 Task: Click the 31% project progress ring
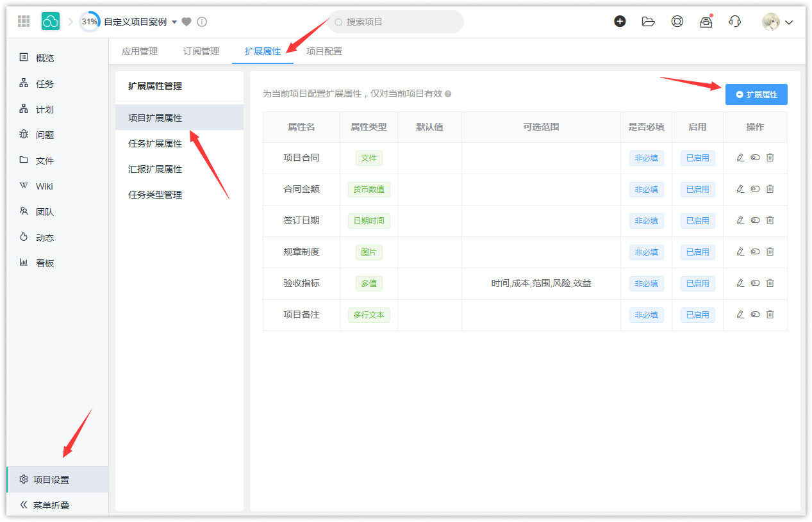(x=90, y=22)
